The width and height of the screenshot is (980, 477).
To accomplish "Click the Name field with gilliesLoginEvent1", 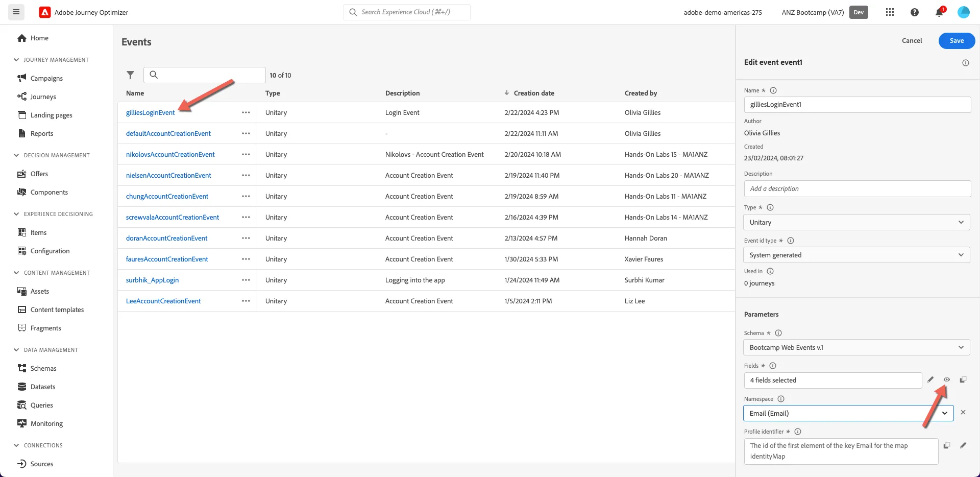I will click(x=857, y=104).
